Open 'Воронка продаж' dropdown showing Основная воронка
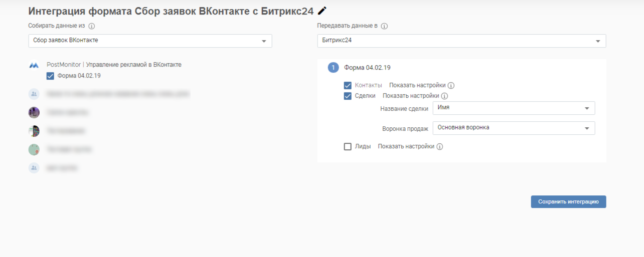The height and width of the screenshot is (257, 644). click(514, 128)
